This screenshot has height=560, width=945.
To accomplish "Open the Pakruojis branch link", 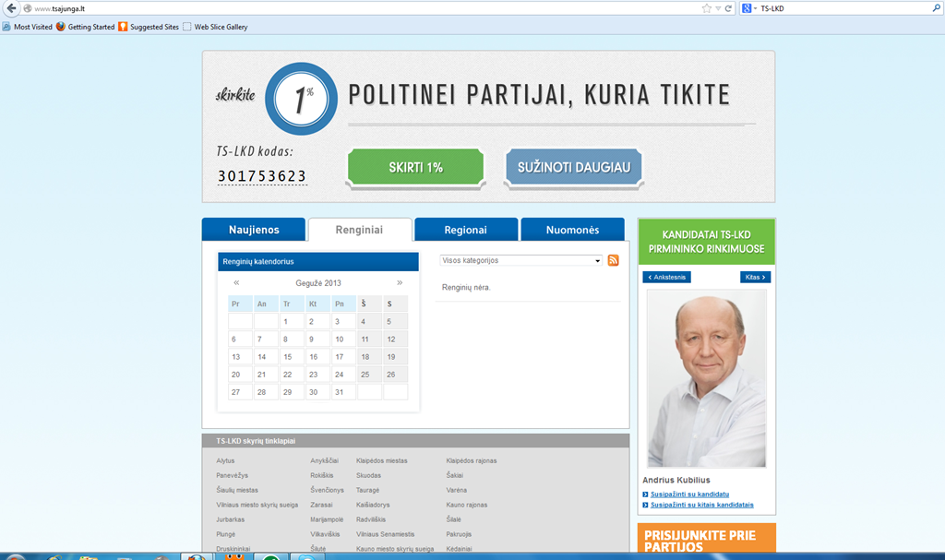I will [459, 534].
